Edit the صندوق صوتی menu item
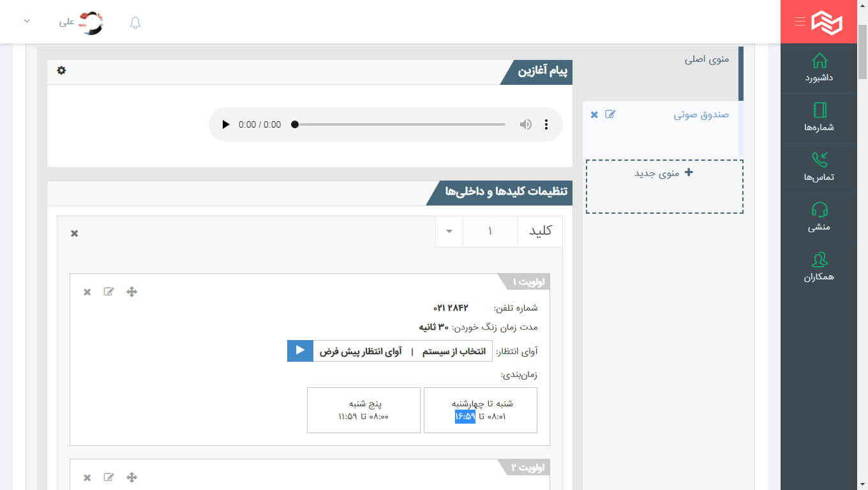This screenshot has width=868, height=490. tap(610, 114)
